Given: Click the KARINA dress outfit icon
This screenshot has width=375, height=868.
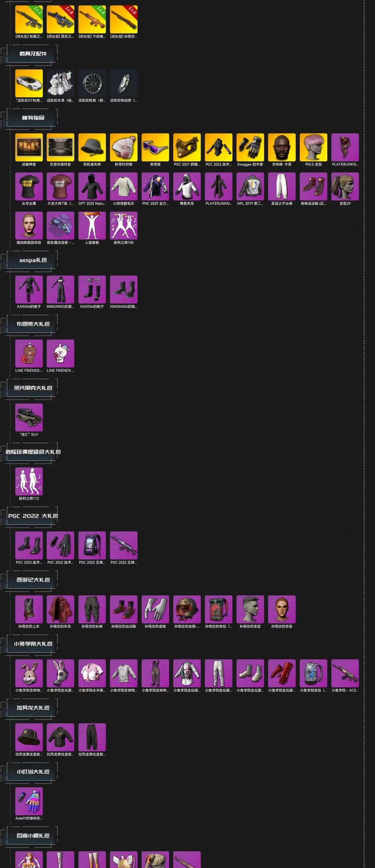Looking at the screenshot, I should 29,289.
